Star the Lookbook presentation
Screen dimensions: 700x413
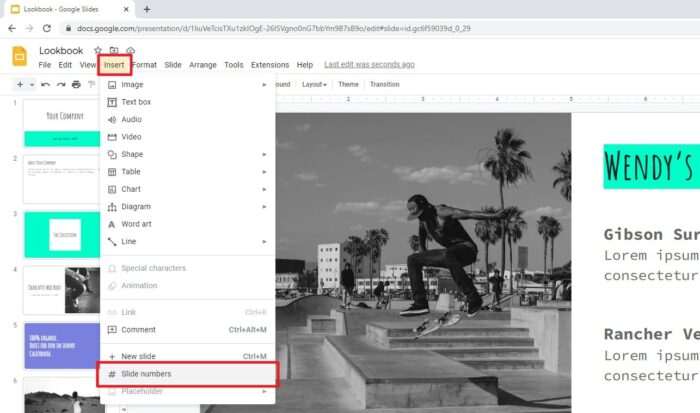point(98,50)
